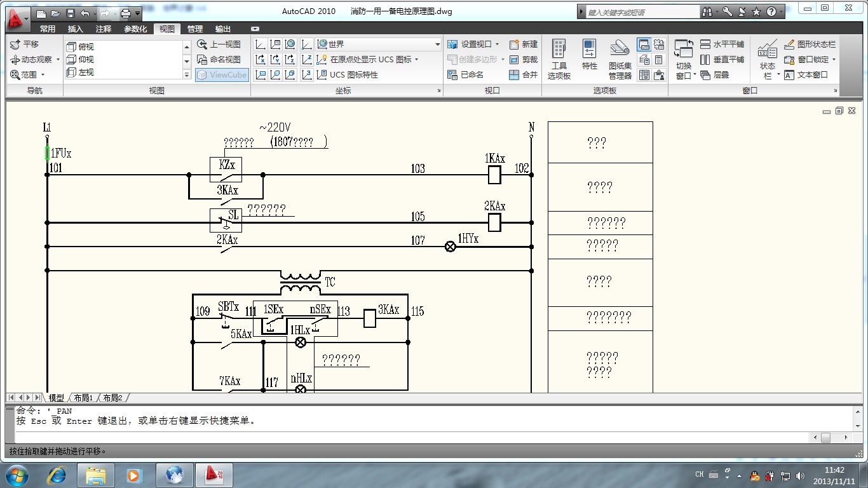Screen dimensions: 868x488
Task: Click the 层叠 cascade windows icon
Action: [715, 75]
